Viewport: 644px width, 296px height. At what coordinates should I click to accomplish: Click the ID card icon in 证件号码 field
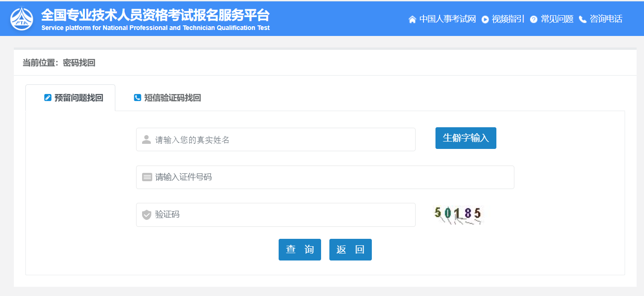147,177
